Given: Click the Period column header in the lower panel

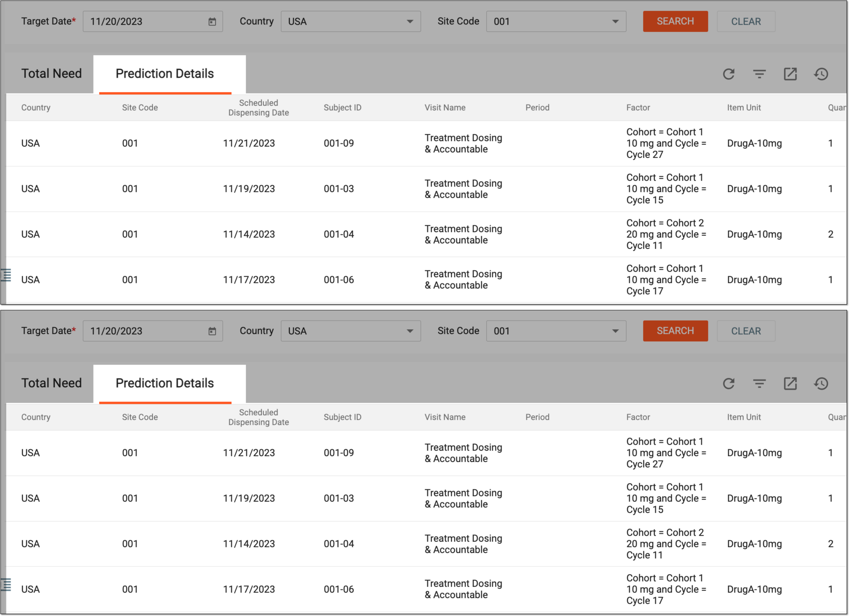Looking at the screenshot, I should [537, 417].
